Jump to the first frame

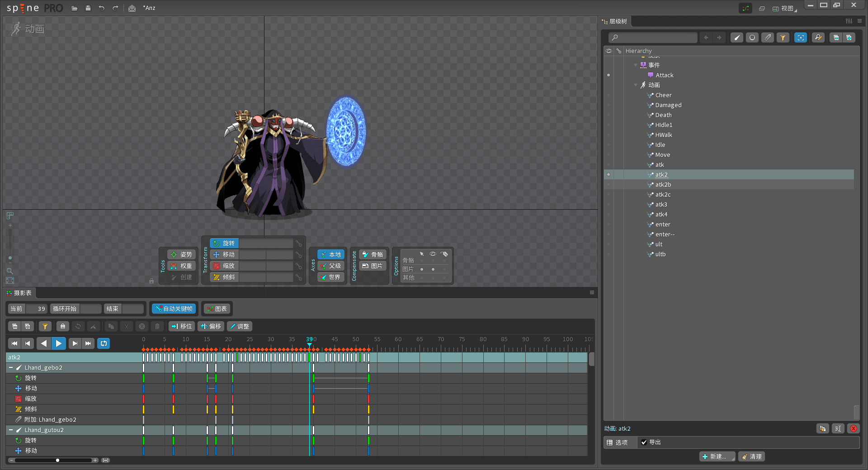(x=14, y=343)
